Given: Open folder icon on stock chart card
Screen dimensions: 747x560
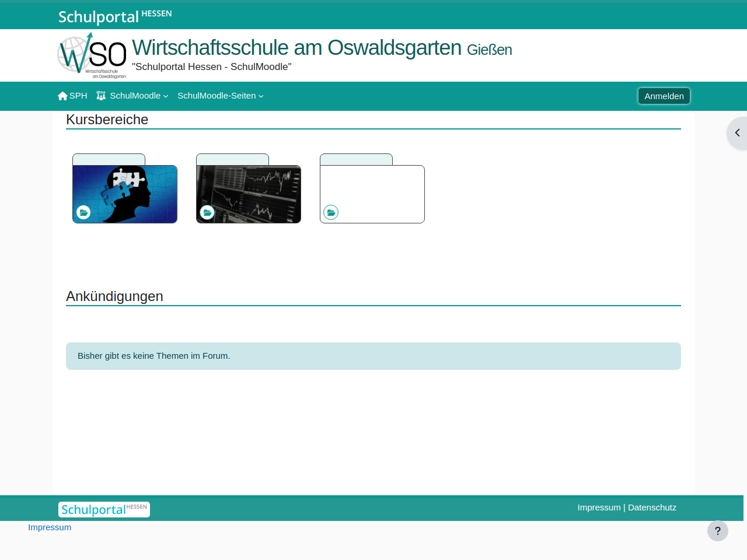Looking at the screenshot, I should pos(207,212).
